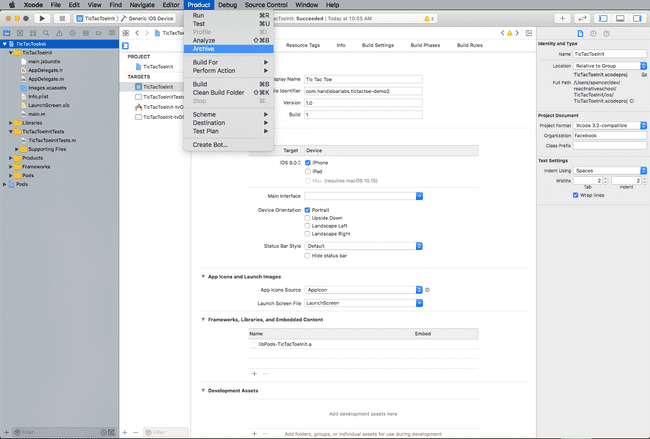The image size is (650, 439).
Task: Click the related items grid icon
Action: click(126, 33)
